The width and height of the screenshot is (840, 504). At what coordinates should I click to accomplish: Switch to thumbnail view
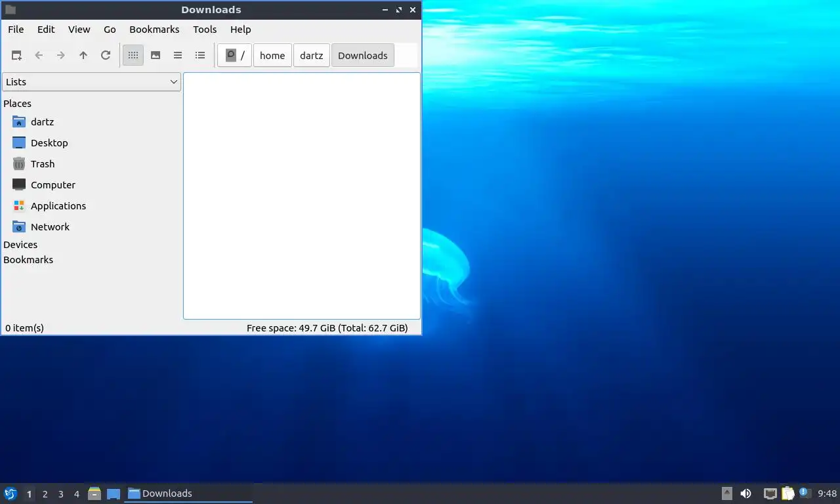click(x=156, y=56)
